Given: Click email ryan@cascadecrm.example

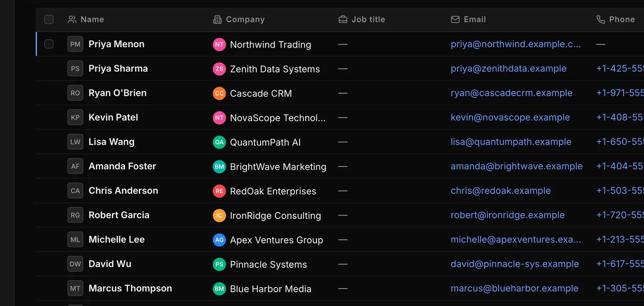Looking at the screenshot, I should (512, 93).
